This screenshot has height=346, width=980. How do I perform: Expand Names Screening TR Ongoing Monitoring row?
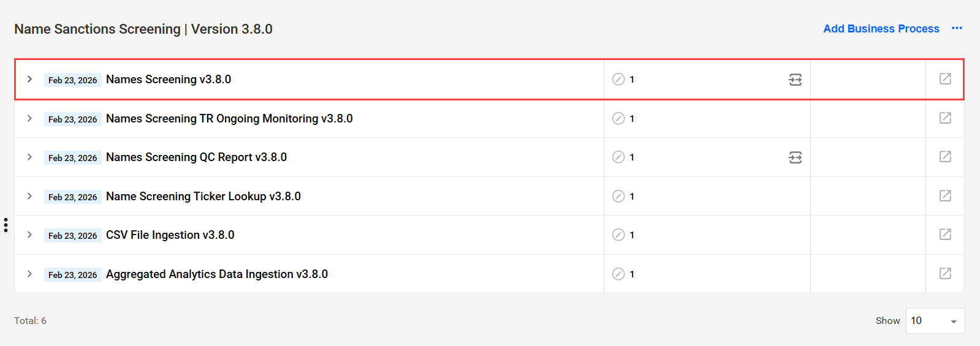(29, 118)
